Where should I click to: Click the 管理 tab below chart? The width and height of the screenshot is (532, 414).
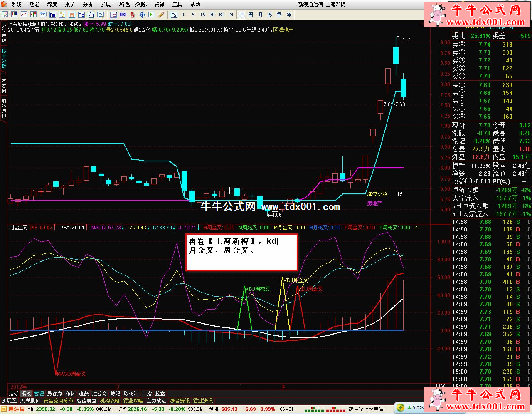click(39, 393)
